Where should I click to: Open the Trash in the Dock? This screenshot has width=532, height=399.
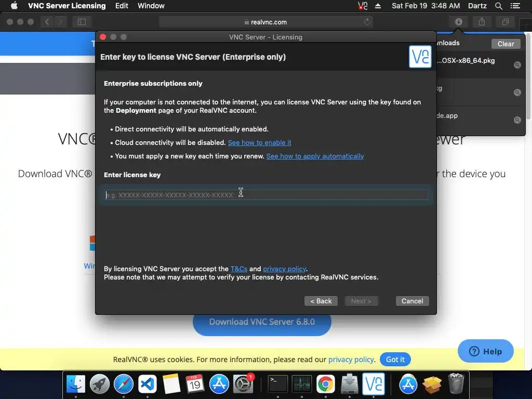pos(456,384)
